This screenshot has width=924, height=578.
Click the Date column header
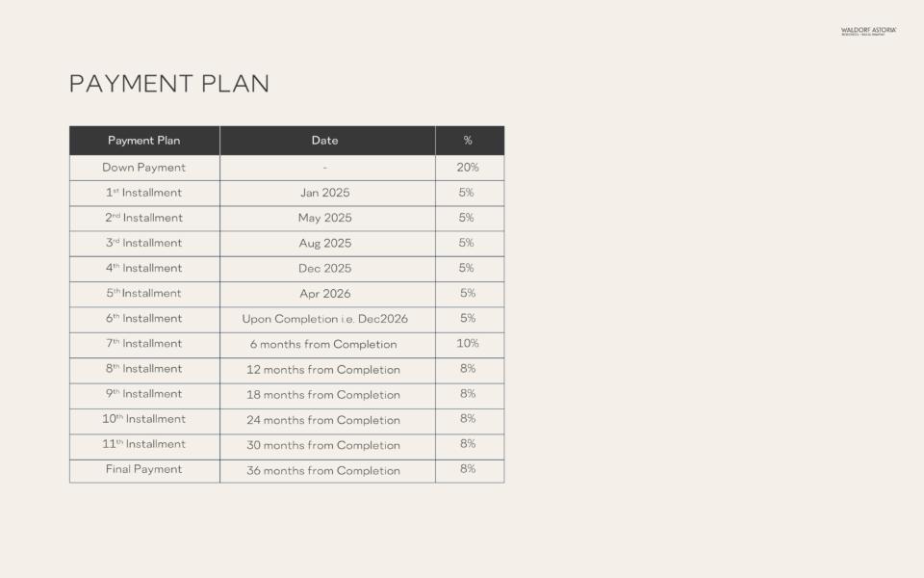[325, 141]
